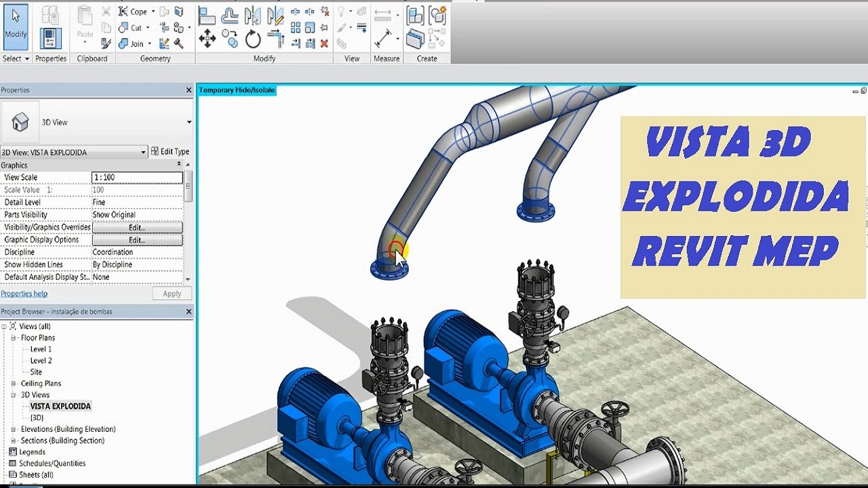Select VISTA EXPLODIDA view in browser

coord(60,406)
